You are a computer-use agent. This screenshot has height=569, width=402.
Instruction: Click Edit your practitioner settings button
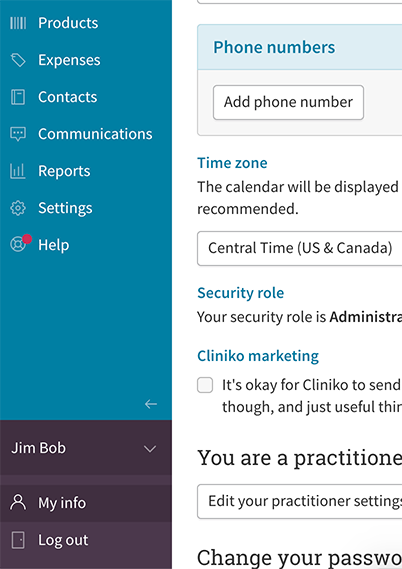[x=300, y=502]
